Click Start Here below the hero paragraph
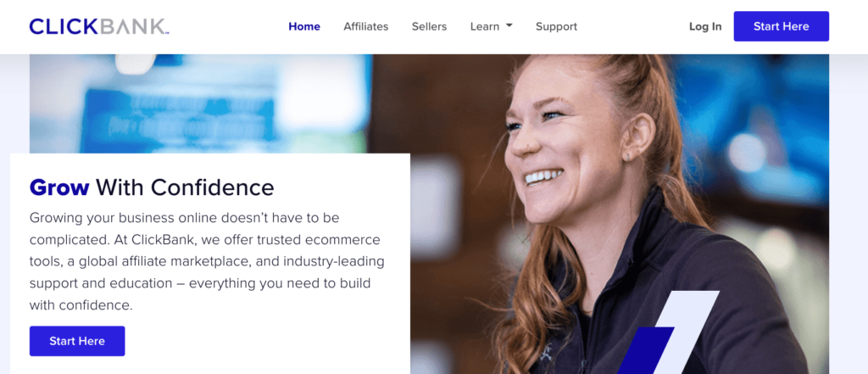The image size is (868, 374). coord(77,341)
